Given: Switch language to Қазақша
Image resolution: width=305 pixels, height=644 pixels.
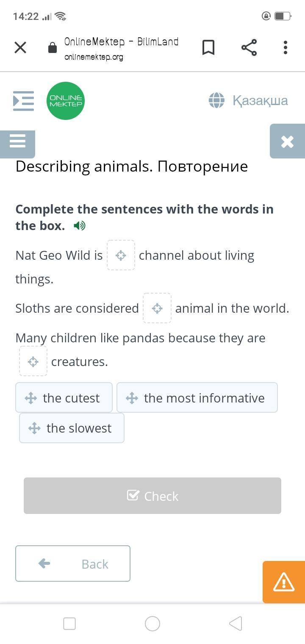Looking at the screenshot, I should [x=260, y=100].
